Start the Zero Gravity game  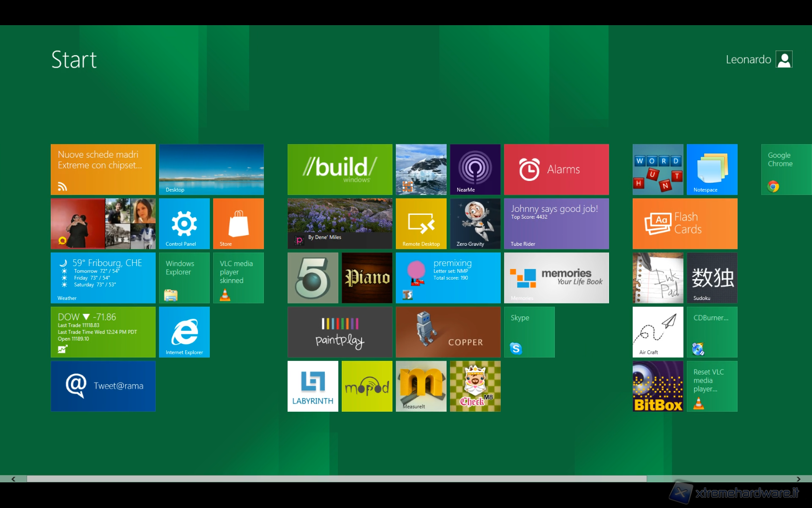point(475,224)
